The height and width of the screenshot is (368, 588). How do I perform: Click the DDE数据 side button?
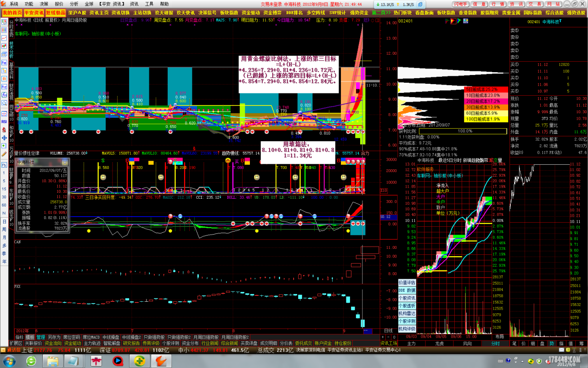click(407, 290)
